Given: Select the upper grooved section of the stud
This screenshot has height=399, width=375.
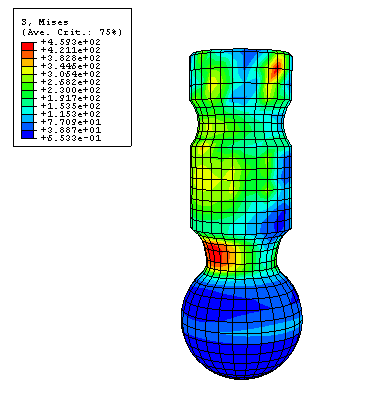Looking at the screenshot, I should pos(242,122).
